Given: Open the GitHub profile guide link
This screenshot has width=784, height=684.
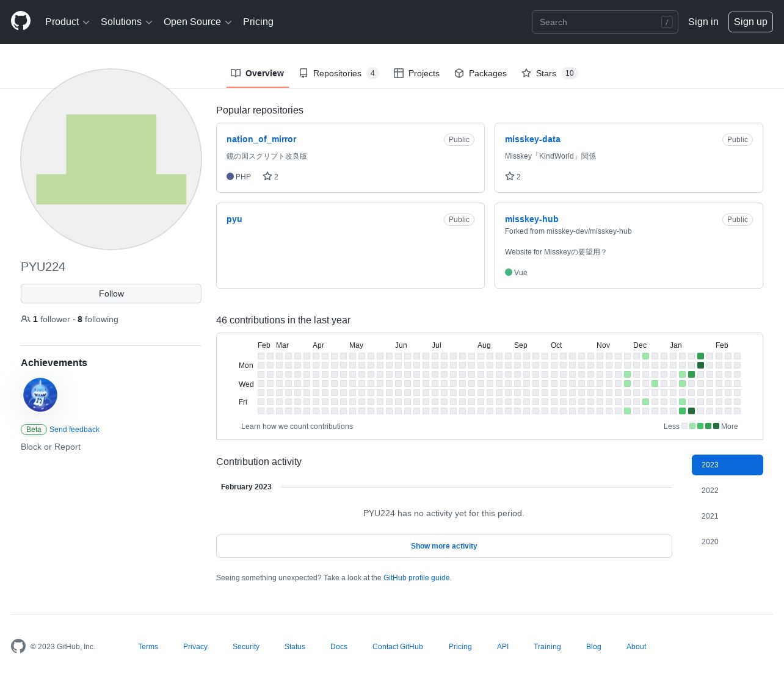Looking at the screenshot, I should [416, 578].
